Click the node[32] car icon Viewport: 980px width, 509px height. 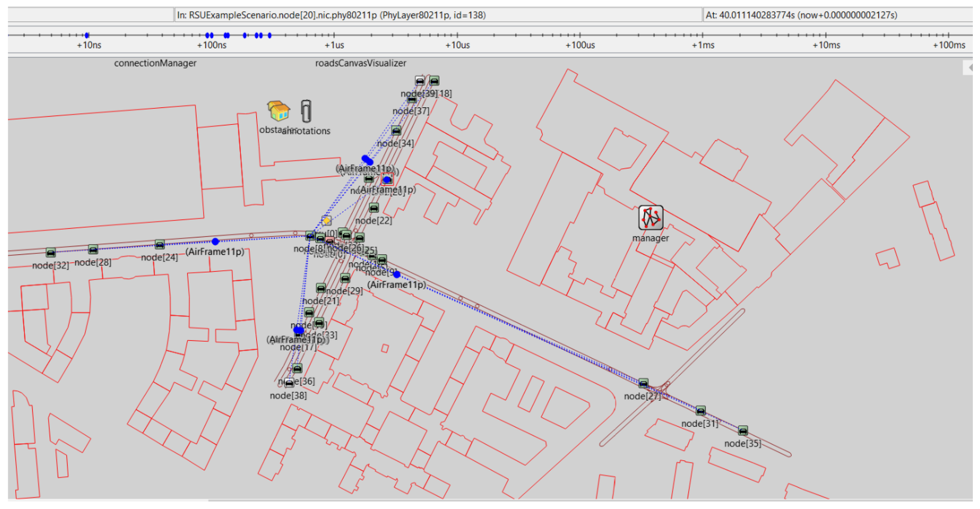(x=50, y=253)
